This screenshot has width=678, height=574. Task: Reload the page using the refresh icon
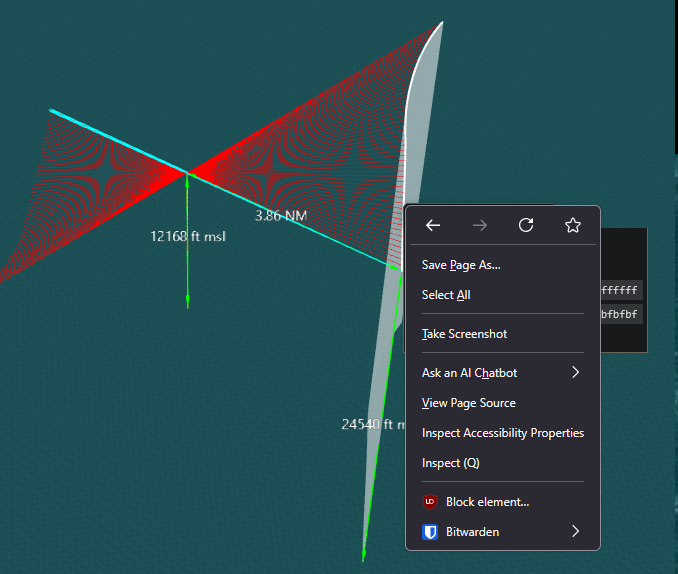click(526, 226)
